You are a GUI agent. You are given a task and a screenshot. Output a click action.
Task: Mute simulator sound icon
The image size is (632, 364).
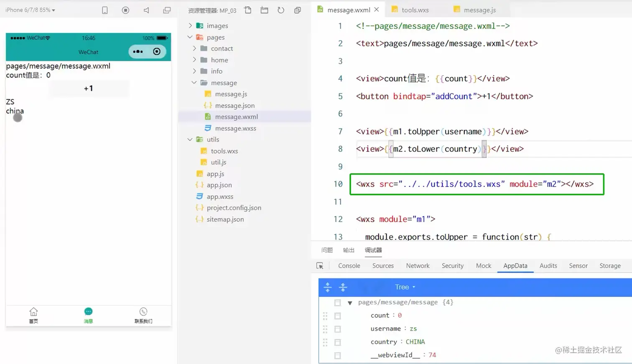pos(146,10)
